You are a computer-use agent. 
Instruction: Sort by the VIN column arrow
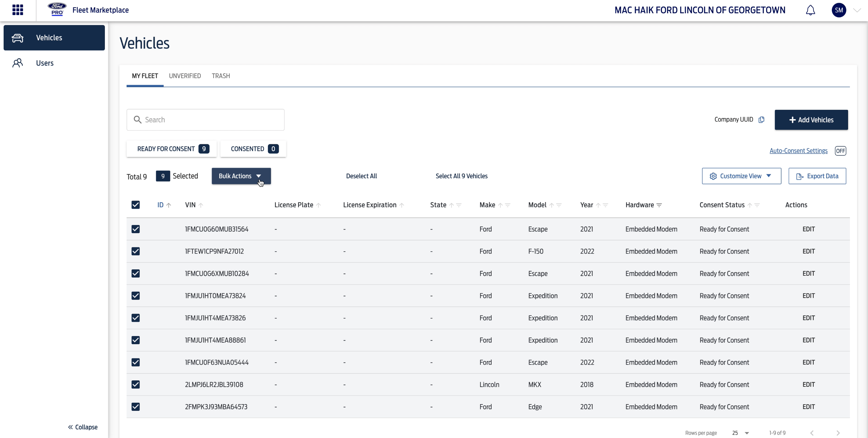[201, 205]
